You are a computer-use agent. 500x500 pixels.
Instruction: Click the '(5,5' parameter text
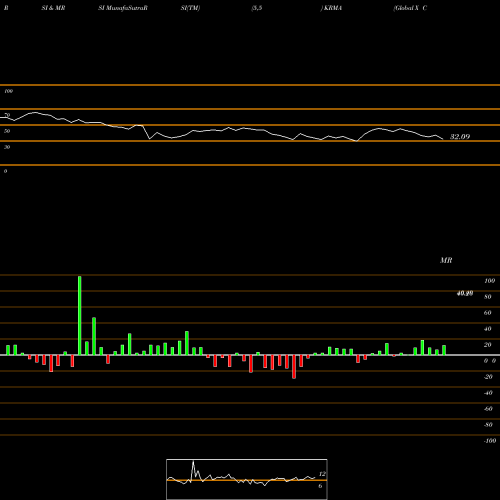pos(257,8)
